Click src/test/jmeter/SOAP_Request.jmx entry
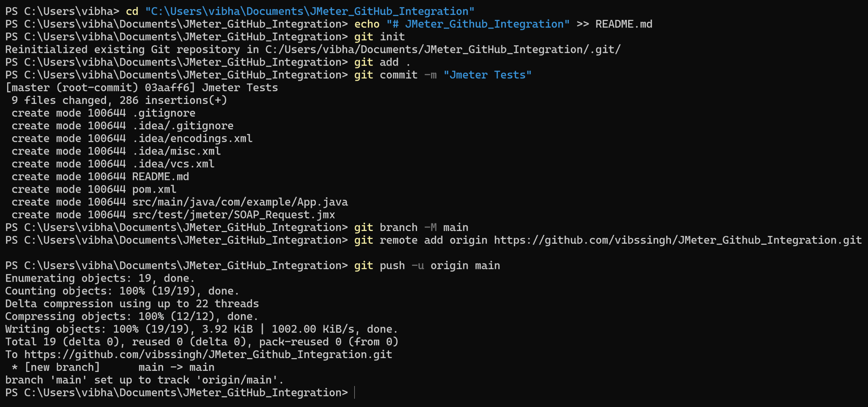The width and height of the screenshot is (868, 407). [234, 215]
